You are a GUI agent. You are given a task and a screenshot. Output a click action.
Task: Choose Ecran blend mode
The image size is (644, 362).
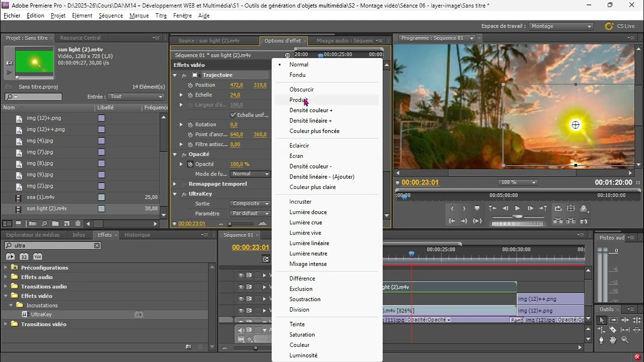click(296, 156)
